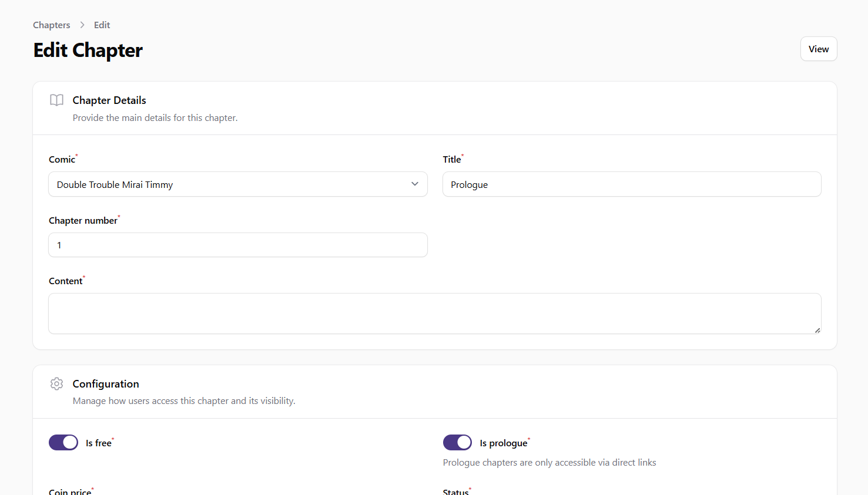This screenshot has height=495, width=868.
Task: Click the Edit Chapter page title
Action: tap(88, 50)
